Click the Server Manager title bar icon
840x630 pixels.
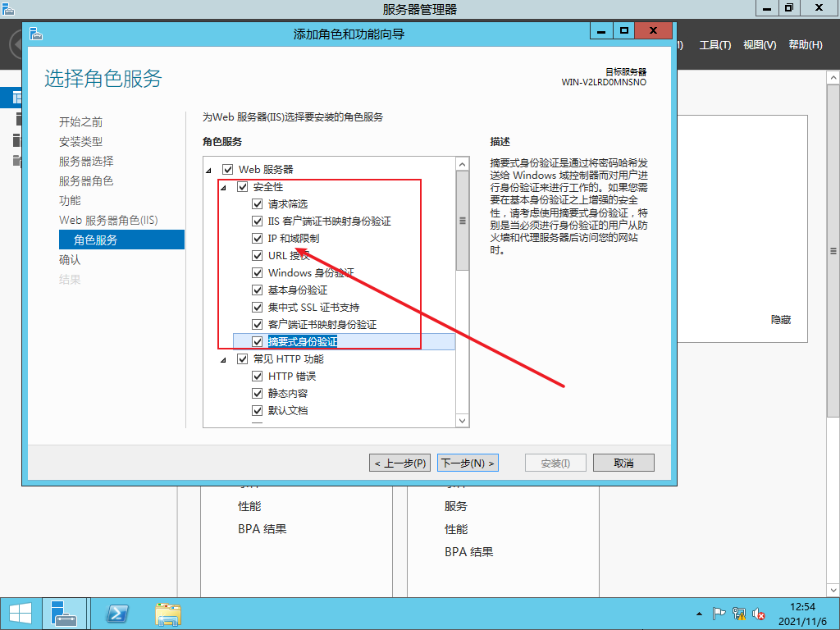8,8
